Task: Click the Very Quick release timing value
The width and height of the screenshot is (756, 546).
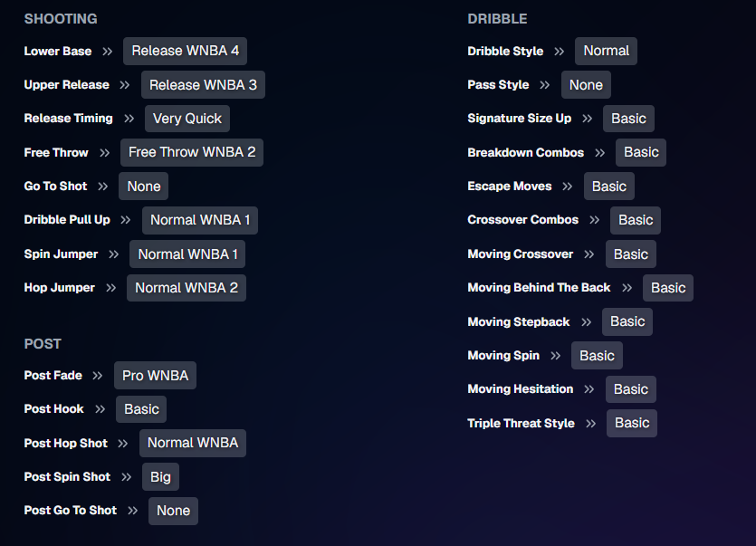Action: (187, 119)
